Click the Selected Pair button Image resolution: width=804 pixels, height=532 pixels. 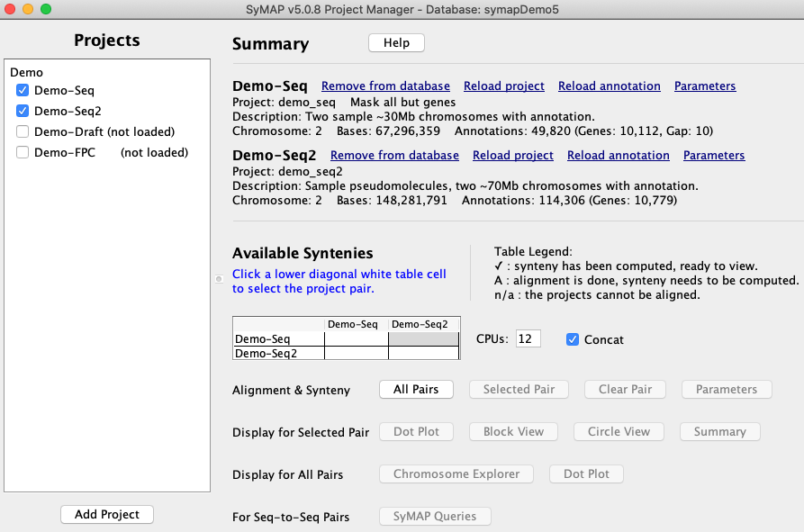coord(519,390)
